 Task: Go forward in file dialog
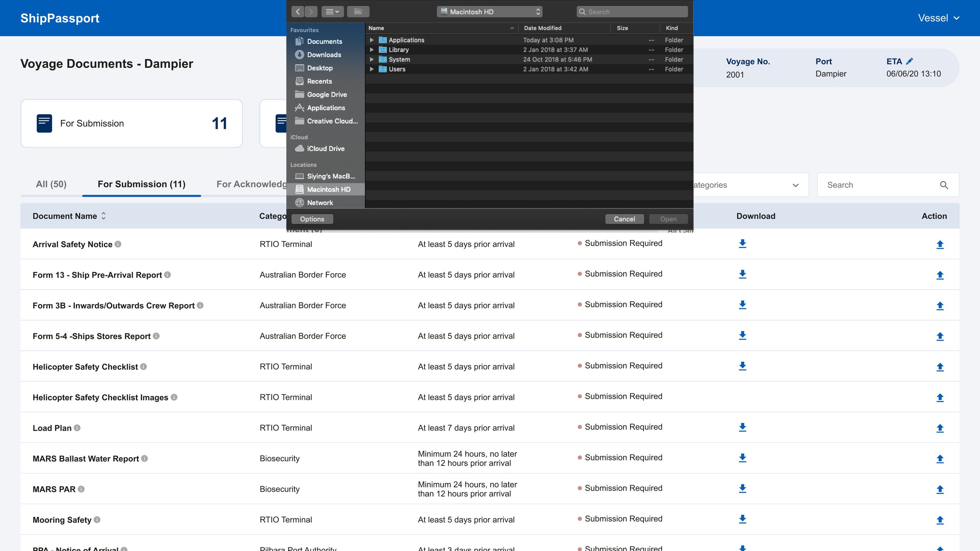click(x=311, y=12)
